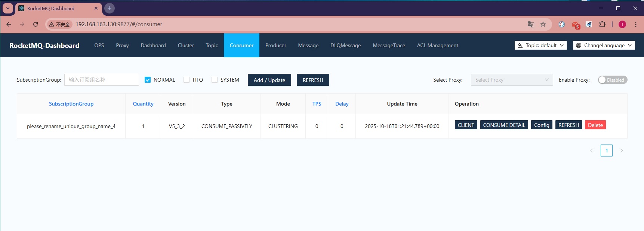Go to next page of results
The height and width of the screenshot is (231, 644).
pyautogui.click(x=622, y=151)
